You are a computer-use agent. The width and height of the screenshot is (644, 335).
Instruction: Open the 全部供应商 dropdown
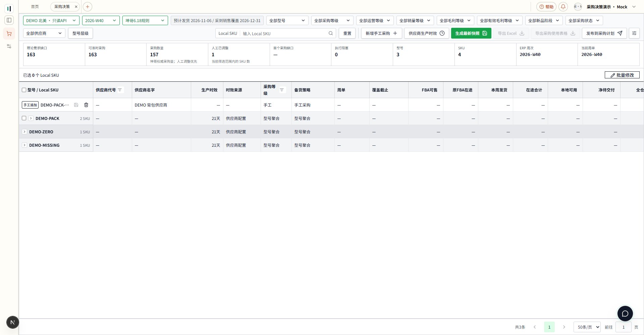pyautogui.click(x=44, y=33)
